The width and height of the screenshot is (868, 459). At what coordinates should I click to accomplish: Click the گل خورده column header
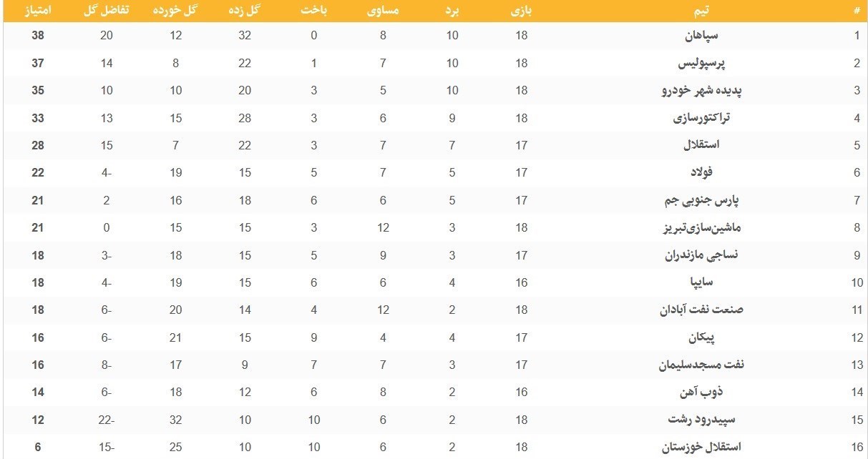[x=176, y=11]
